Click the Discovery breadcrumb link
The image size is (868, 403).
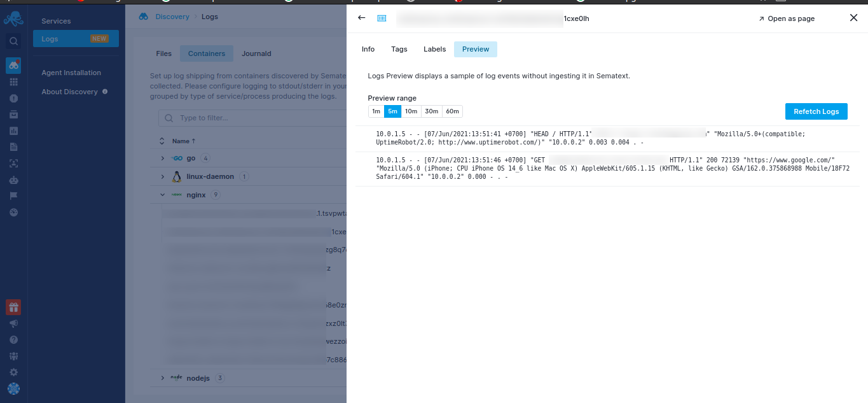pyautogui.click(x=172, y=17)
